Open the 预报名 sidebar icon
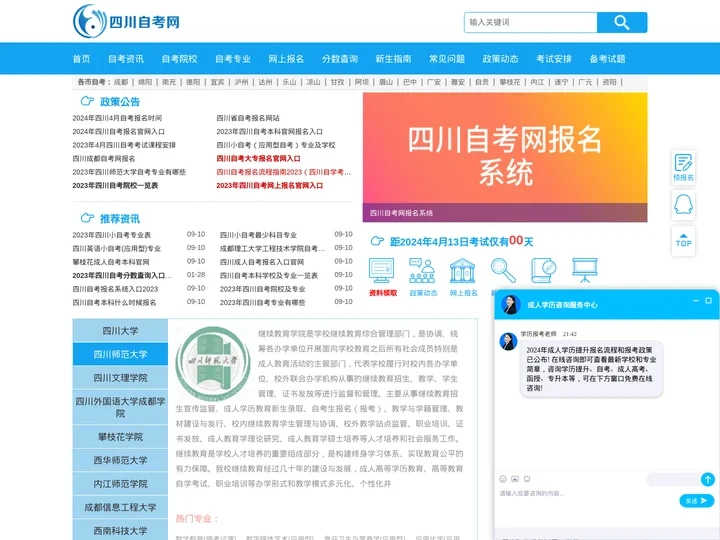This screenshot has width=720, height=540. tap(683, 168)
